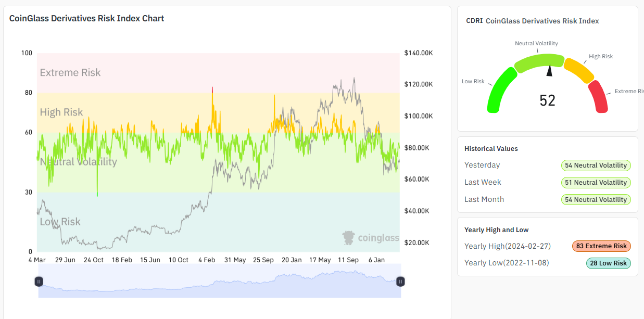Toggle the '54 Neutral Volatility' Last Month badge

point(596,199)
